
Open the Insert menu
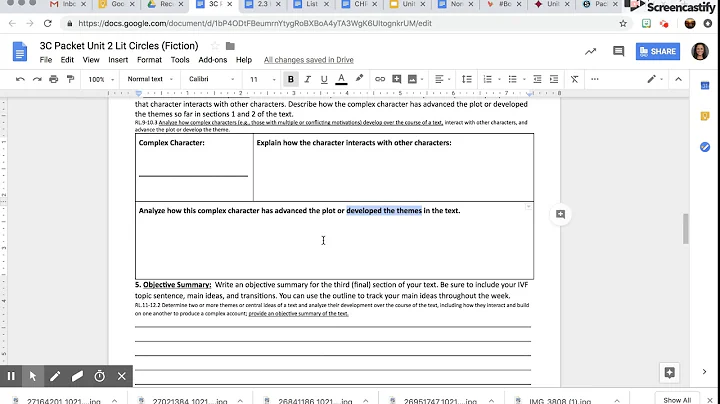click(118, 60)
